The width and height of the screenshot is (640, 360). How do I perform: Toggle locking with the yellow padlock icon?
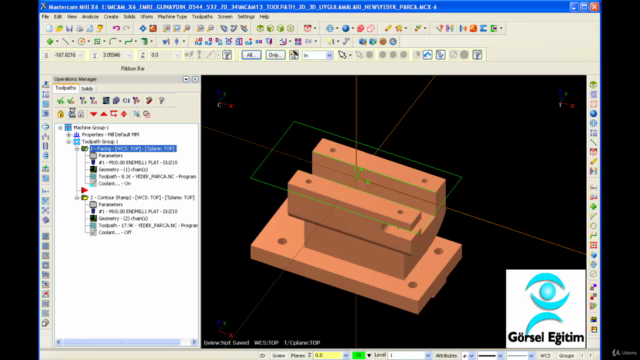point(60,114)
